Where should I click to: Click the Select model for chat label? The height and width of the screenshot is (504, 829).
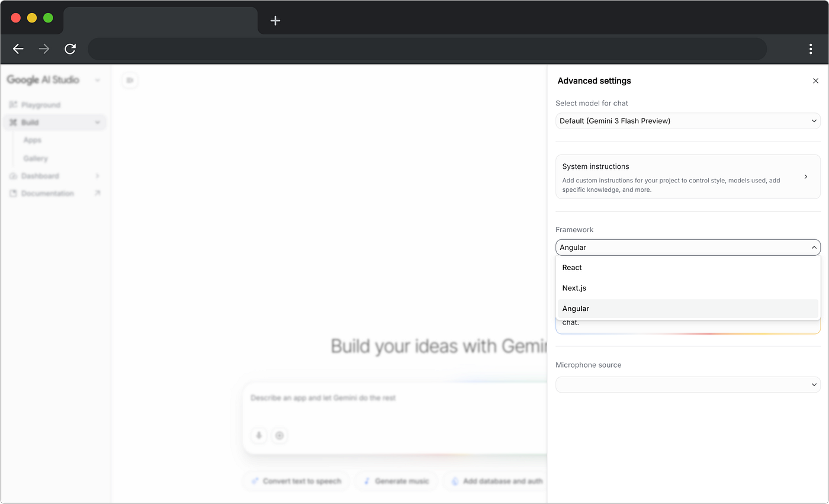coord(592,103)
